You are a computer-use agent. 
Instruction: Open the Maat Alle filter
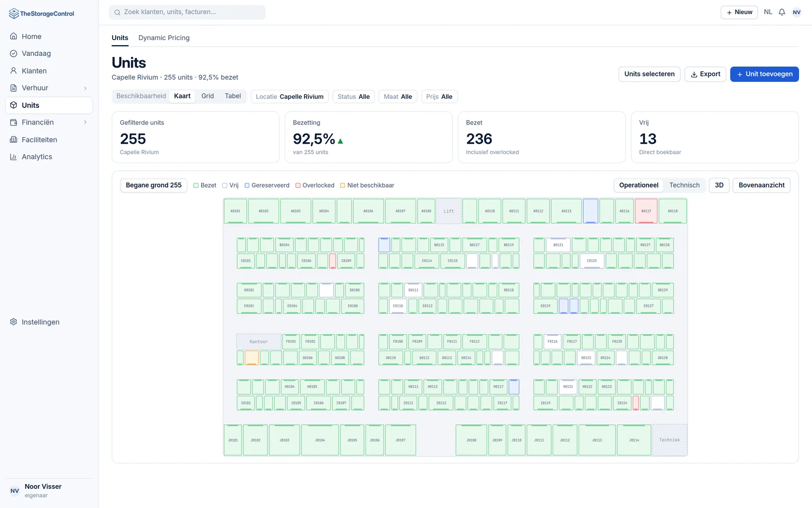click(x=398, y=97)
